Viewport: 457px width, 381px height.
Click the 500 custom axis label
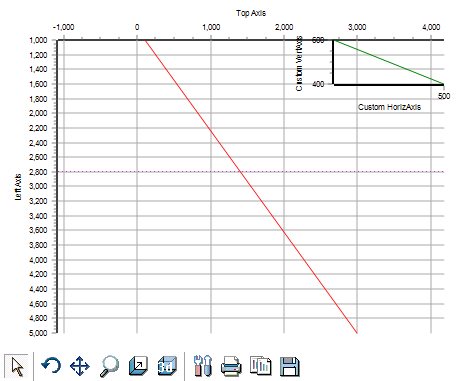coord(444,96)
